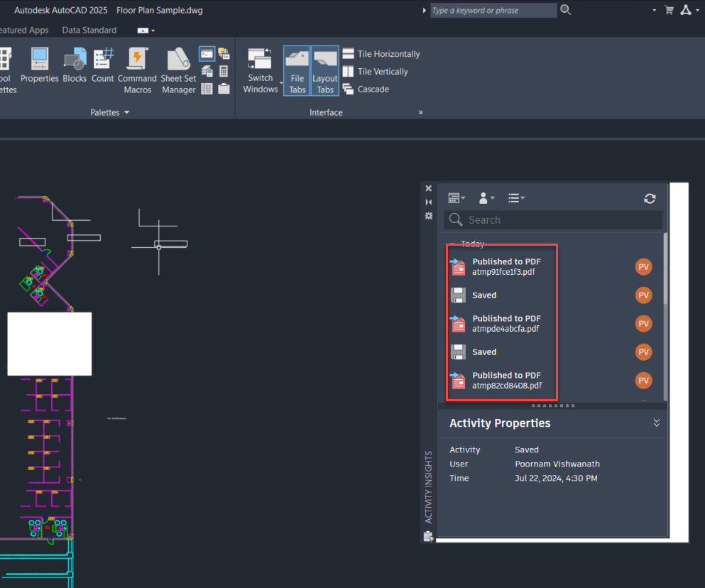This screenshot has width=705, height=588.
Task: Toggle File Tabs display off
Action: pyautogui.click(x=297, y=70)
